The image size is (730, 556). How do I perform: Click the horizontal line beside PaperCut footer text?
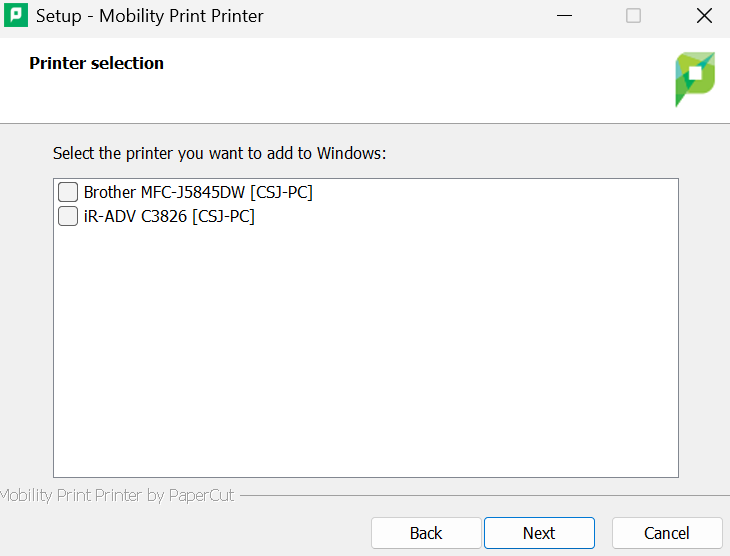(480, 495)
